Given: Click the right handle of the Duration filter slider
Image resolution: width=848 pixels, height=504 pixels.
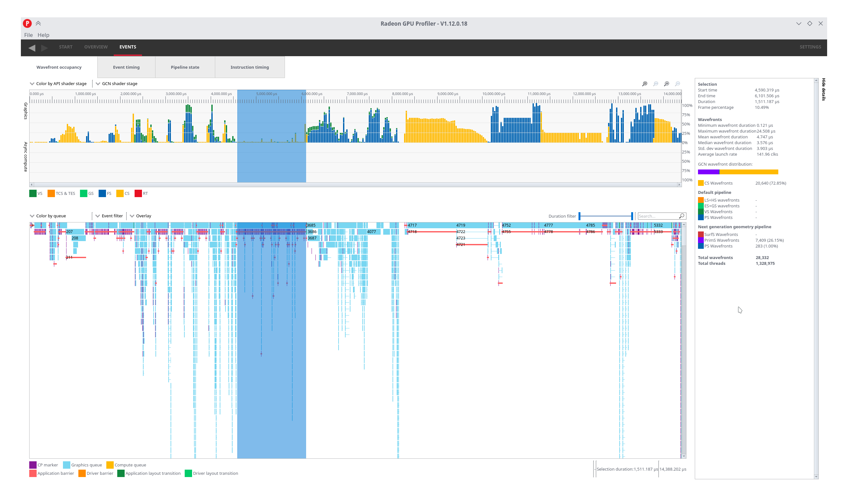Looking at the screenshot, I should [x=632, y=216].
